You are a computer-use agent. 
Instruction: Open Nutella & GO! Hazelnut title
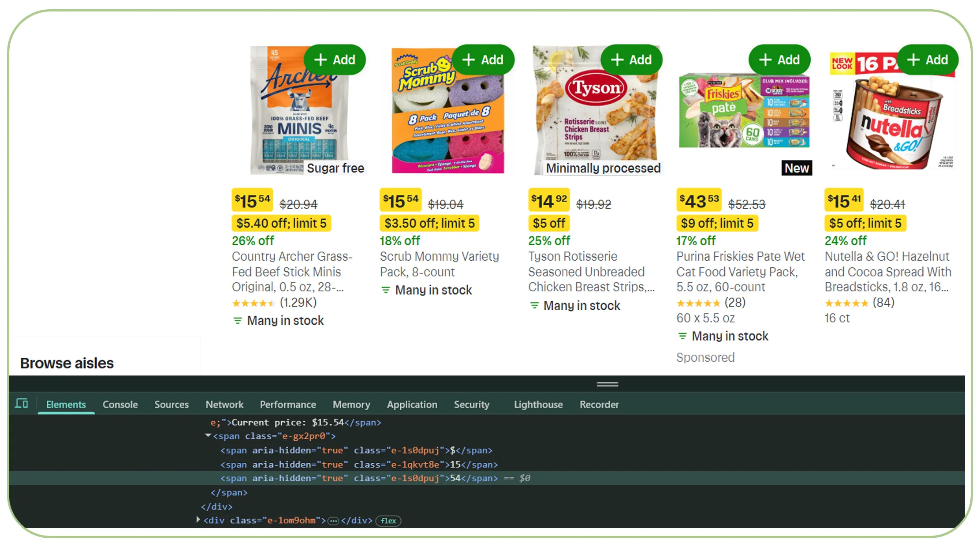[888, 272]
